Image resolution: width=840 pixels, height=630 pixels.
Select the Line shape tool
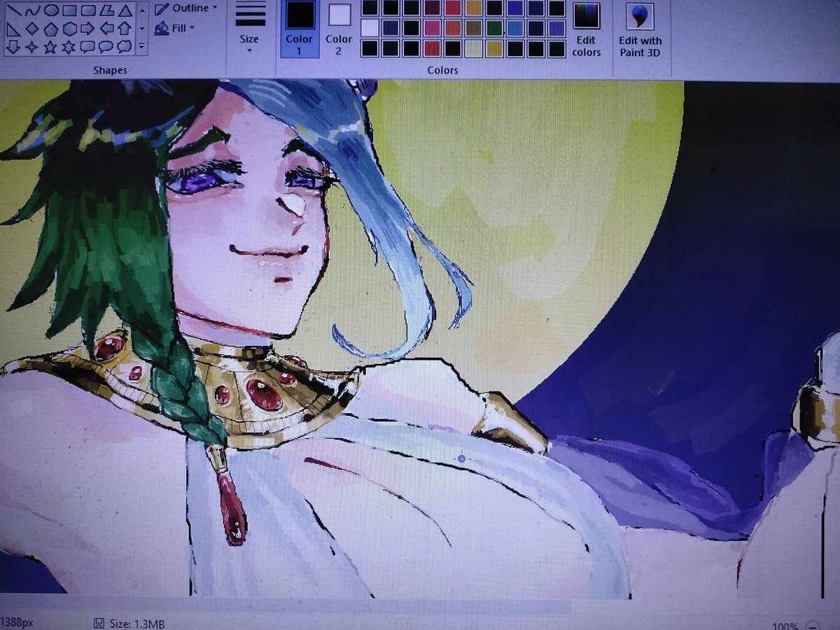[x=14, y=10]
